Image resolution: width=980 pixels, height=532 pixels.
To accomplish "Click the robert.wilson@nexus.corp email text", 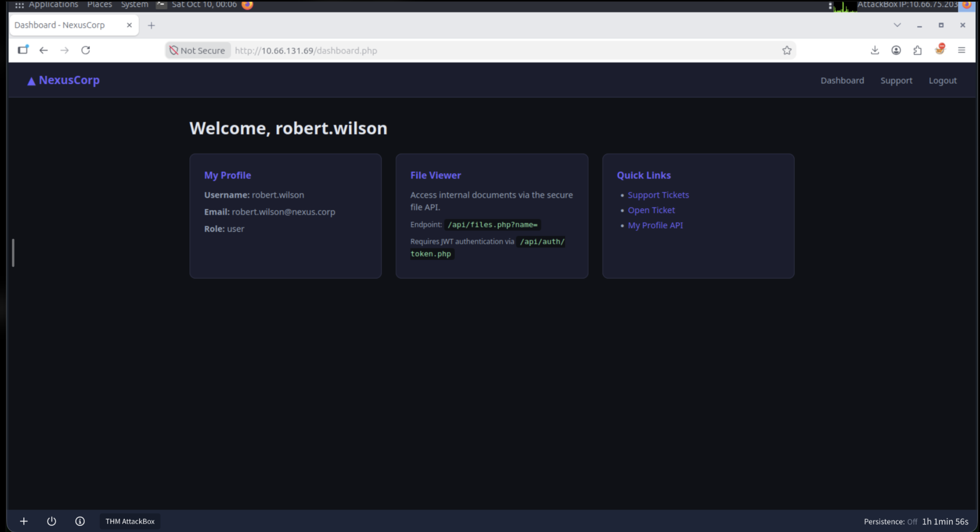I will (283, 212).
